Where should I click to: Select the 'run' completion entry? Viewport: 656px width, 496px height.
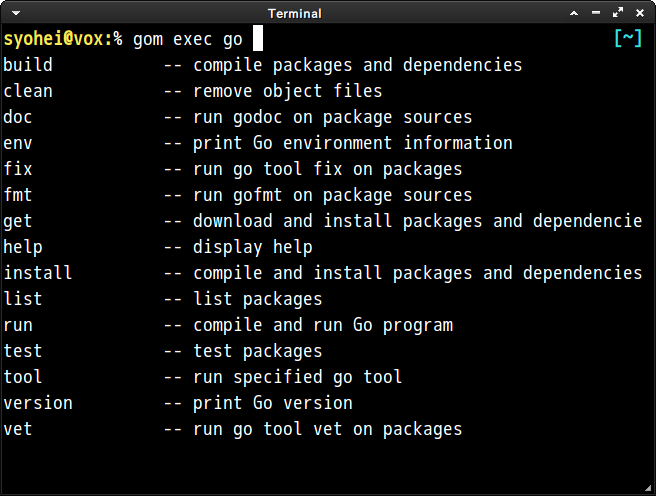pyautogui.click(x=18, y=325)
